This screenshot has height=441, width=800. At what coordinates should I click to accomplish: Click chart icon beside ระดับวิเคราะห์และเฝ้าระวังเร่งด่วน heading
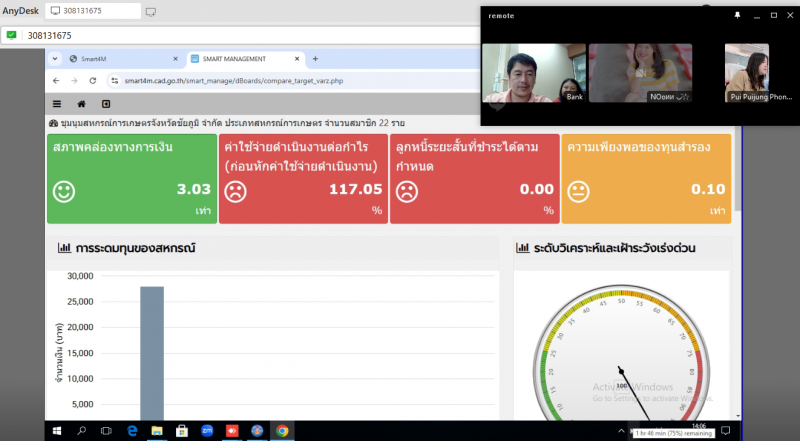point(523,248)
